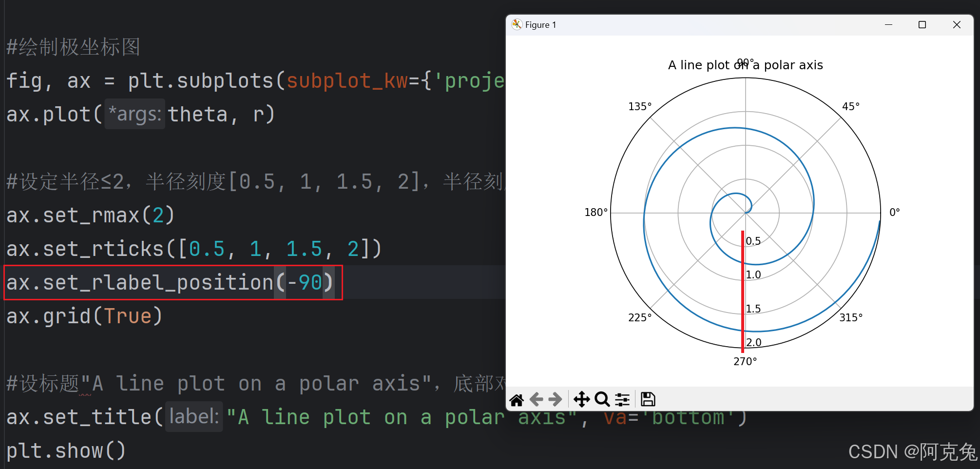
Task: Click the Back-to-previous-view arrow icon
Action: [537, 399]
